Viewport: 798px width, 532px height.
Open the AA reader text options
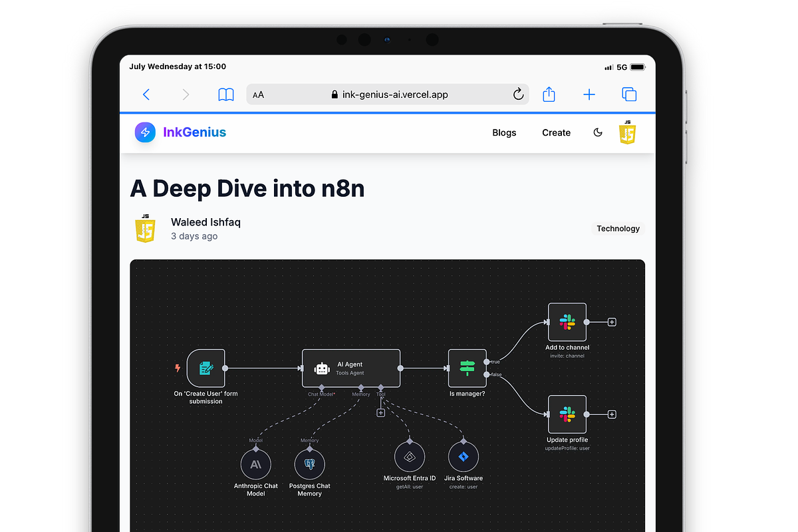258,94
